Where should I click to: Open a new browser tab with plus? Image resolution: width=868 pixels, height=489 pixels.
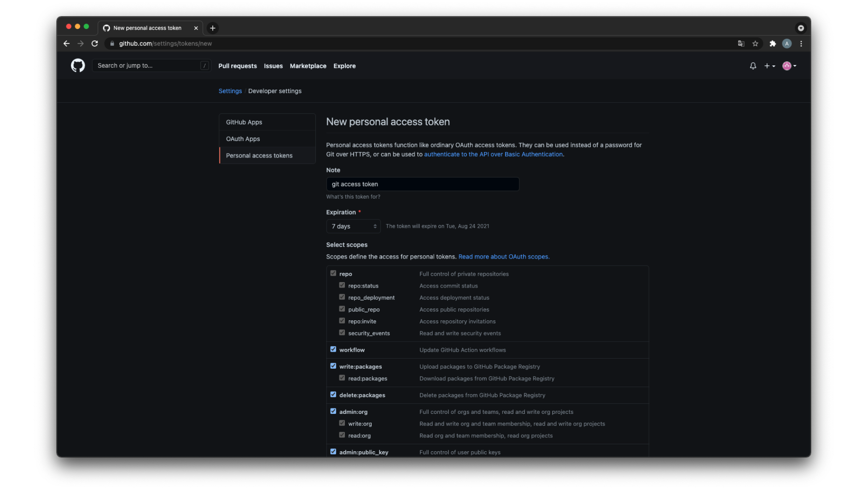pyautogui.click(x=213, y=28)
